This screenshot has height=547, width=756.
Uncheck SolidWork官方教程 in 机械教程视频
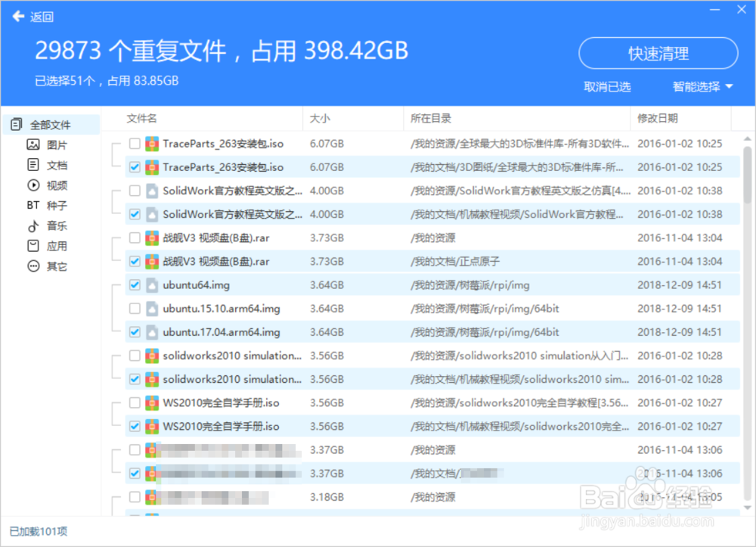(135, 214)
